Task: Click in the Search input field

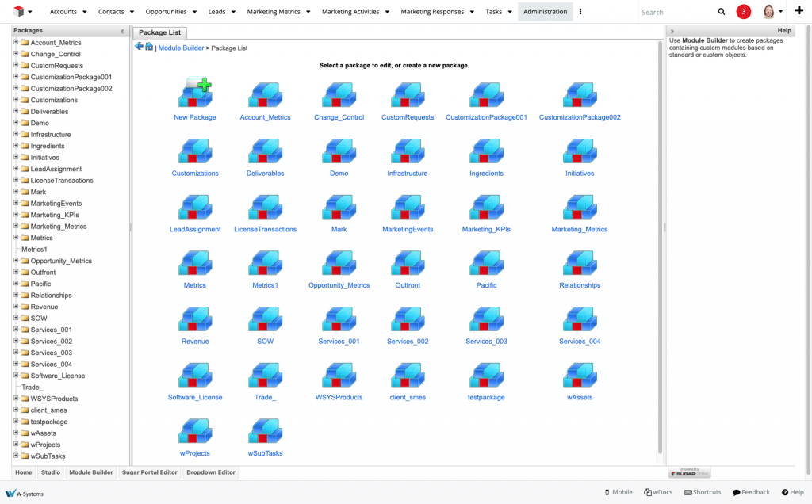Action: point(676,12)
